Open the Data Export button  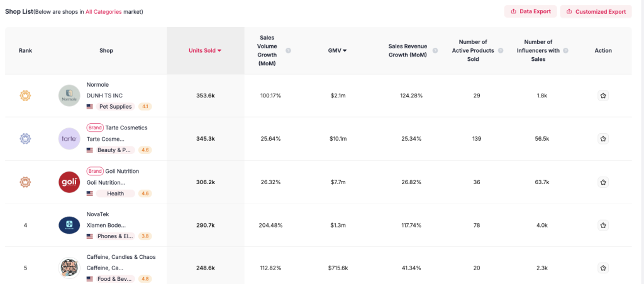click(530, 11)
